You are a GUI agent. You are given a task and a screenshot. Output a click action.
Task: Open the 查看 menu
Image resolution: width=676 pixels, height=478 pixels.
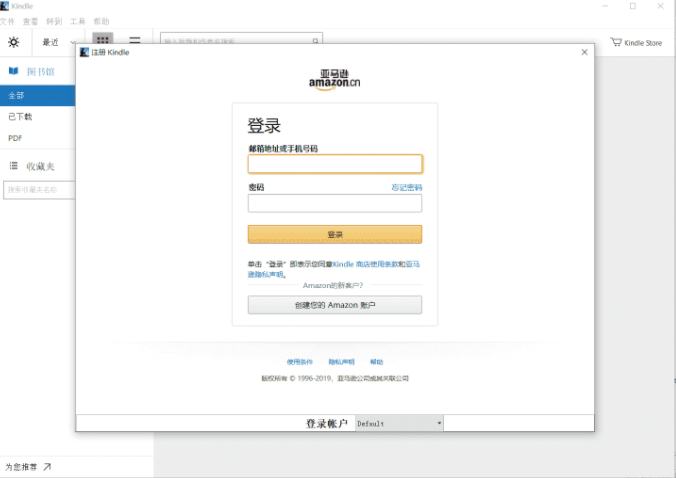tap(30, 21)
